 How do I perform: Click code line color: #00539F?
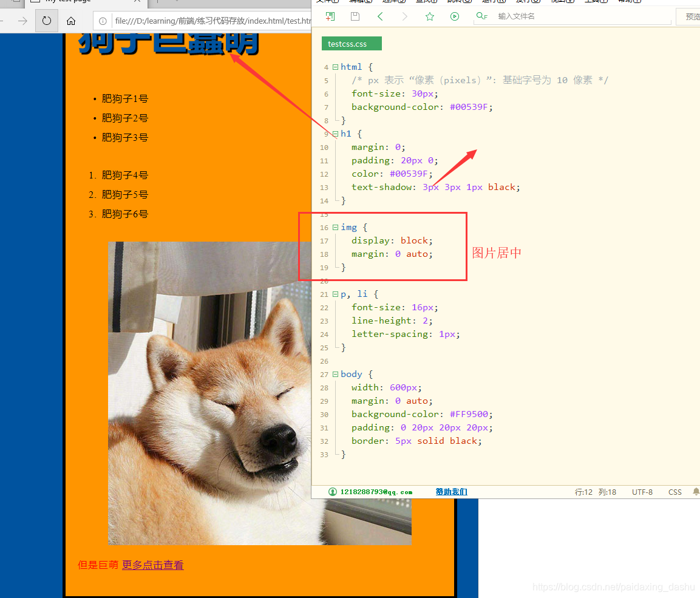click(x=392, y=174)
